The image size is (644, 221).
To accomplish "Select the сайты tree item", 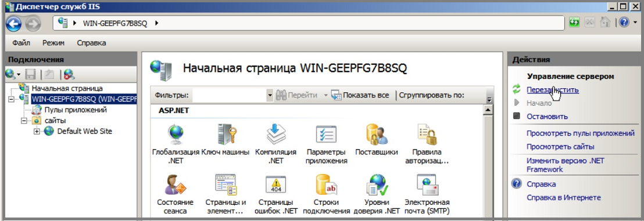I will (x=55, y=121).
